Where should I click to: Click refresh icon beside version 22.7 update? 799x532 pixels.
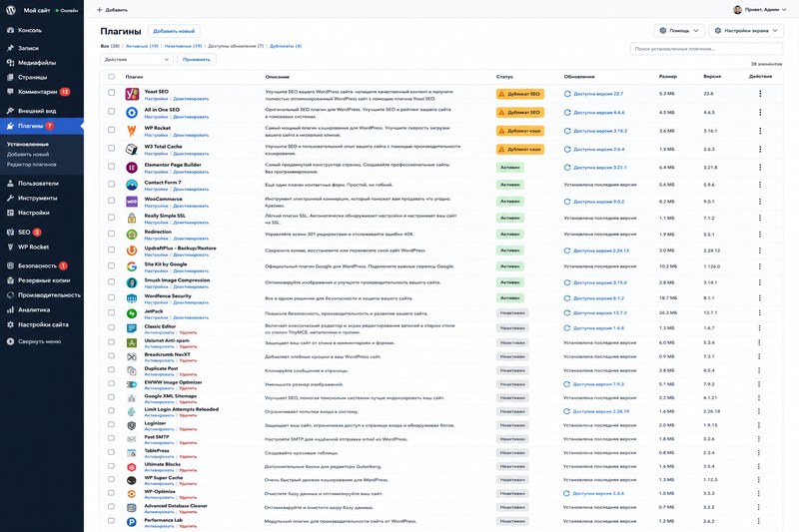tap(567, 94)
